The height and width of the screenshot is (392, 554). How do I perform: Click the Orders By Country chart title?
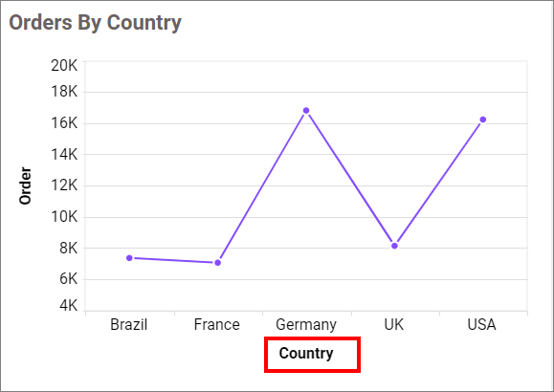point(95,23)
